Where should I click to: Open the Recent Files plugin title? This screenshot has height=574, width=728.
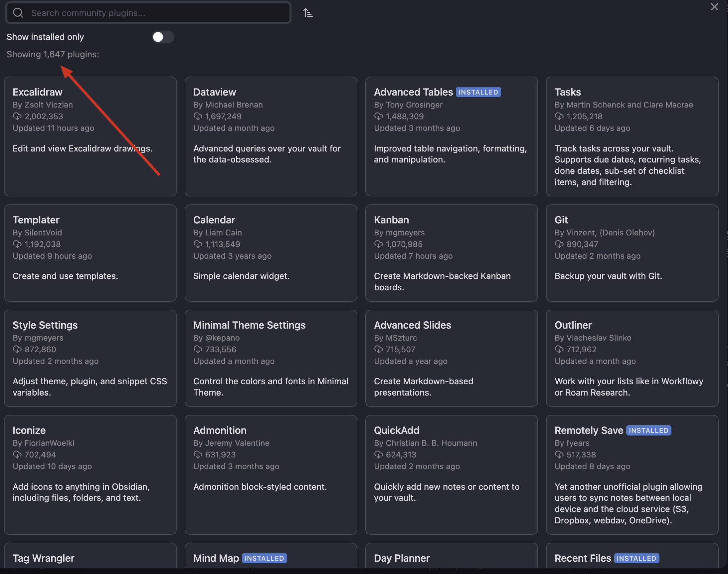pyautogui.click(x=583, y=558)
